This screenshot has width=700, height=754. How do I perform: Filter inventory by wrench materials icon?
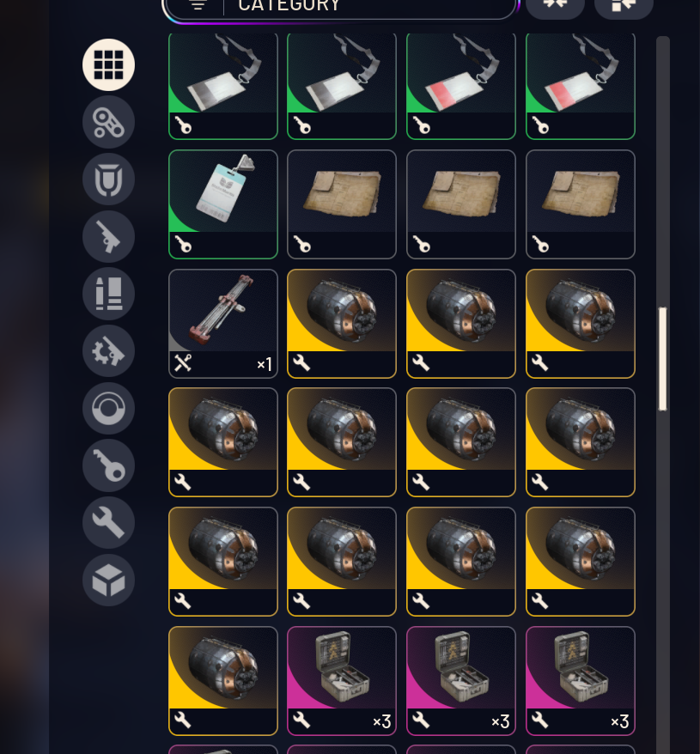[x=108, y=523]
